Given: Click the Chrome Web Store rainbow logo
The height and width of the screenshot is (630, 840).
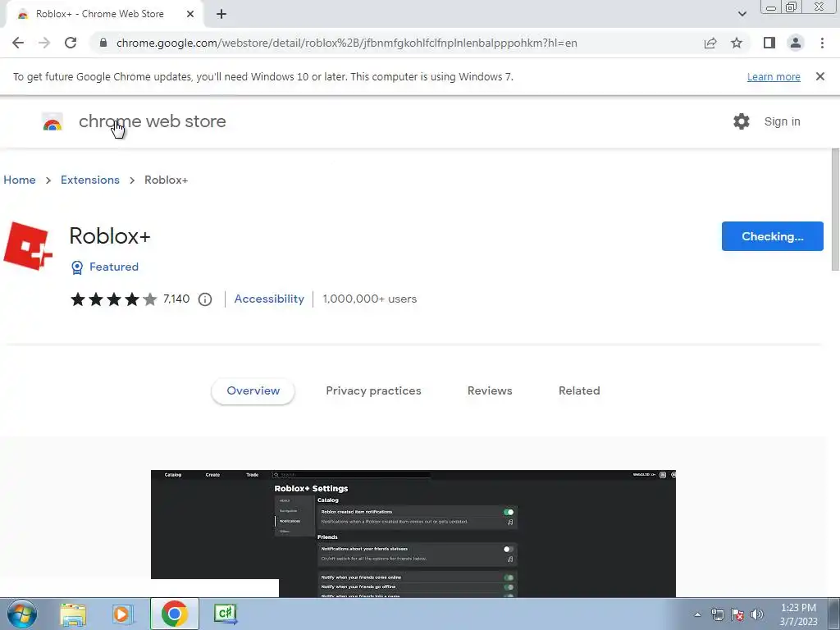Looking at the screenshot, I should click(52, 122).
